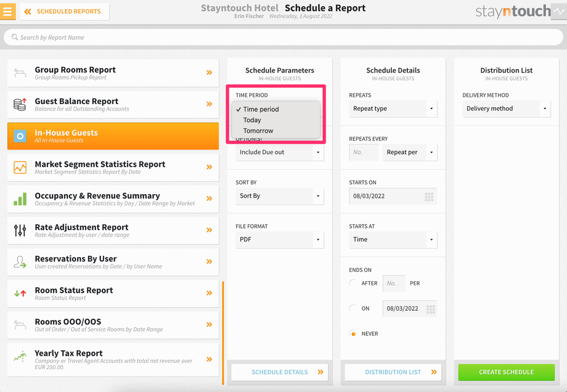Click Rate Adjustment sliders icon
Viewport: 567px width, 392px height.
click(x=20, y=231)
